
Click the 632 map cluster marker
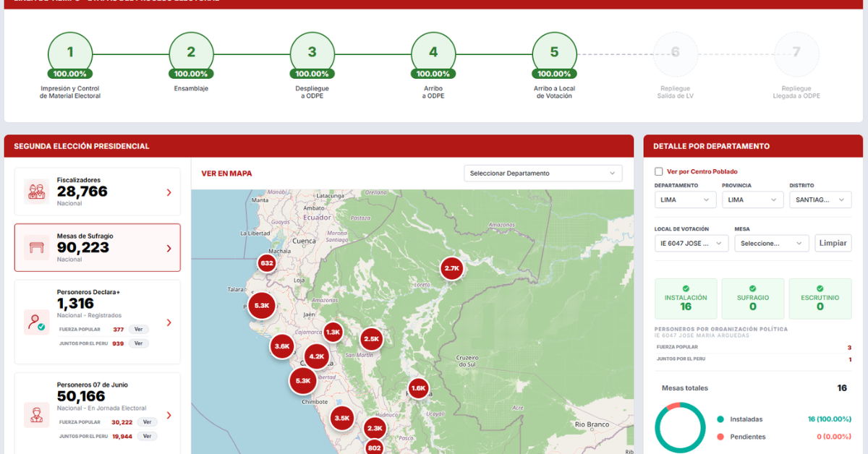(267, 263)
